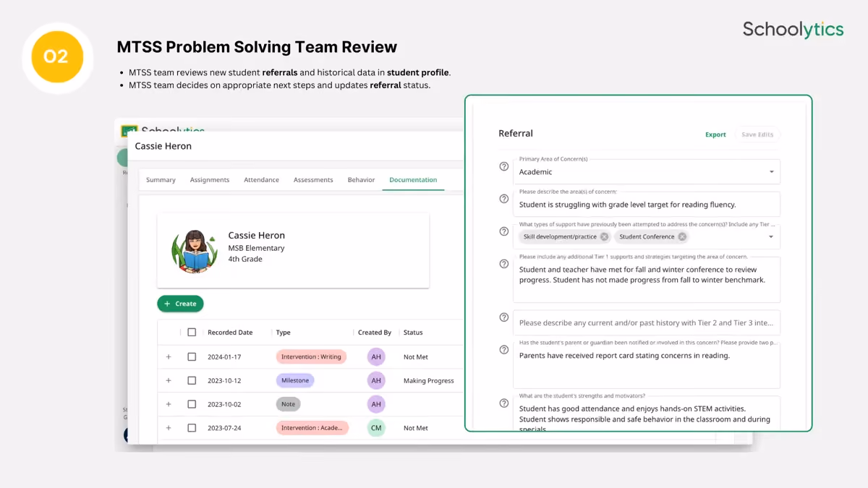This screenshot has height=488, width=868.
Task: Click the CM avatar on the 2023-07-24 row
Action: [376, 428]
